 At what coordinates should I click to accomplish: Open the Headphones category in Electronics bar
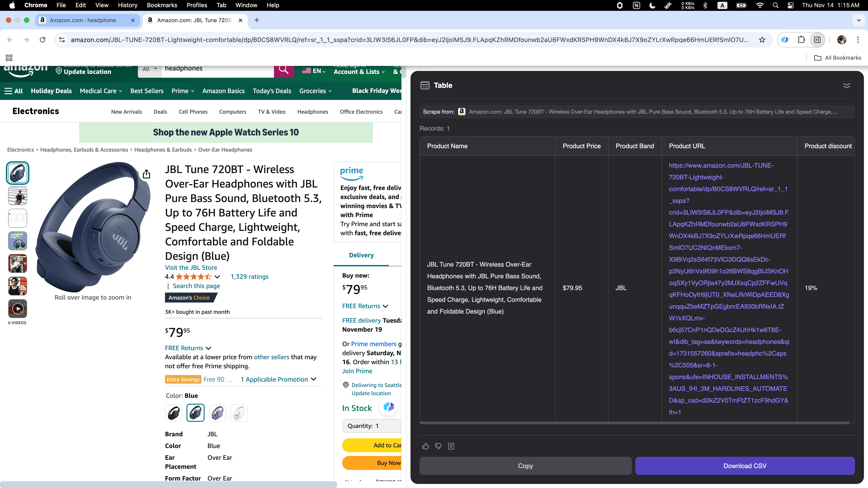coord(312,112)
